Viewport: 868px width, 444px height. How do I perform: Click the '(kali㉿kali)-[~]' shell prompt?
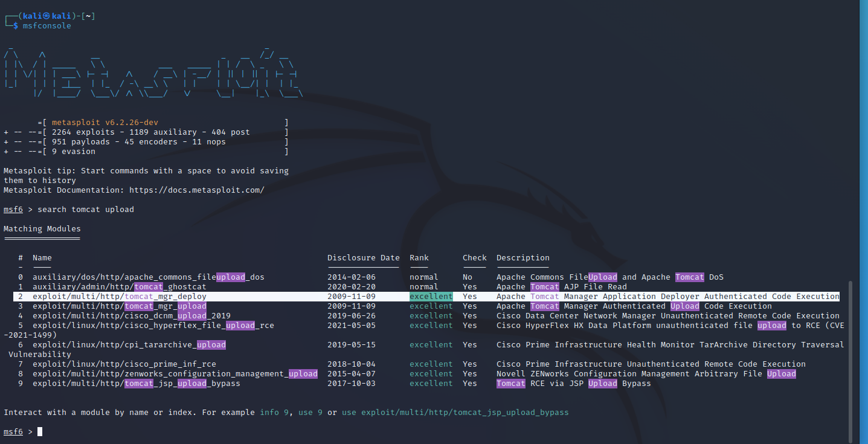click(50, 16)
